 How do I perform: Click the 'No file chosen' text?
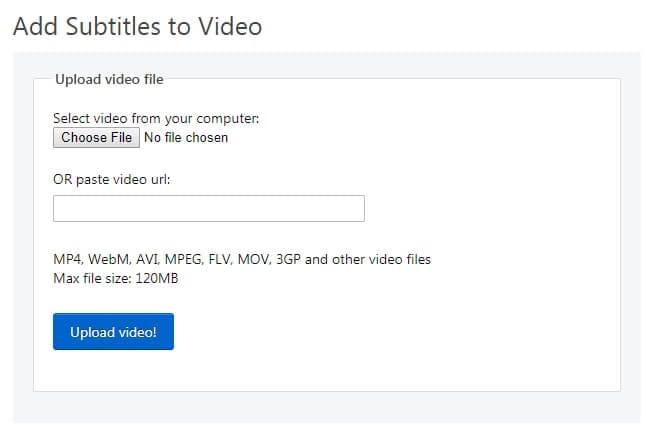pos(186,137)
